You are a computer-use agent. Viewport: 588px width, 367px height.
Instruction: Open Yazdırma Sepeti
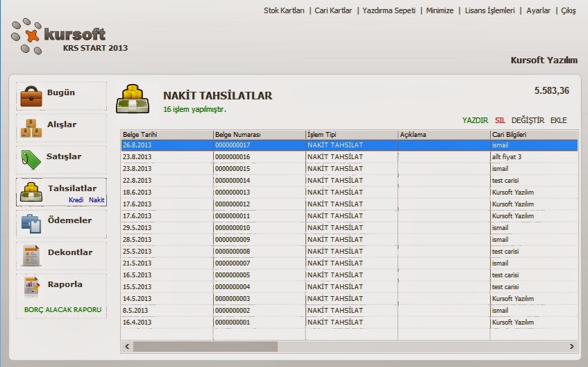point(389,10)
